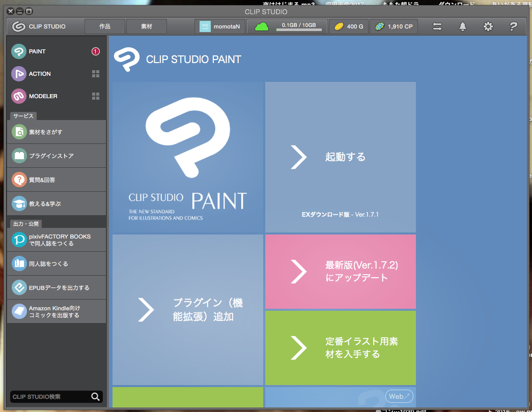Click the GOLD coin balance 400 G

(x=349, y=26)
